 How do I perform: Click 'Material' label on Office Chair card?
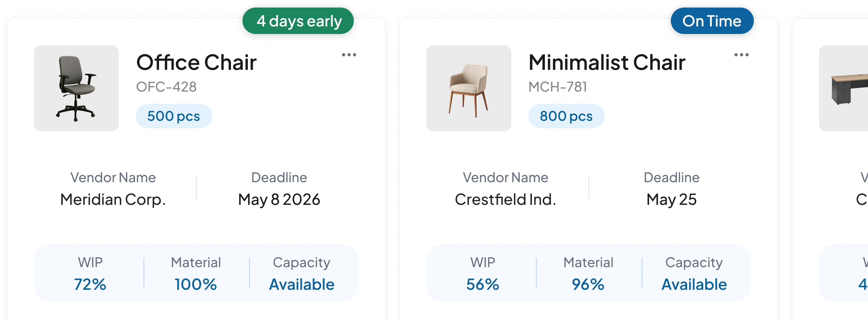pyautogui.click(x=196, y=262)
